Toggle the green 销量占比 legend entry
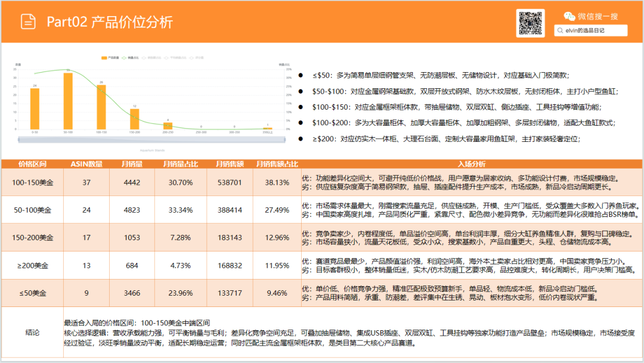This screenshot has height=363, width=644. [x=130, y=58]
